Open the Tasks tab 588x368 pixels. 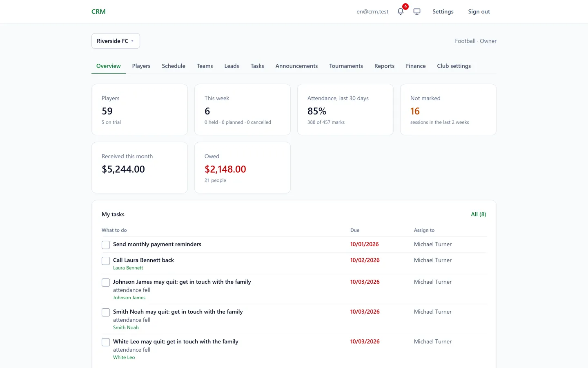tap(257, 66)
